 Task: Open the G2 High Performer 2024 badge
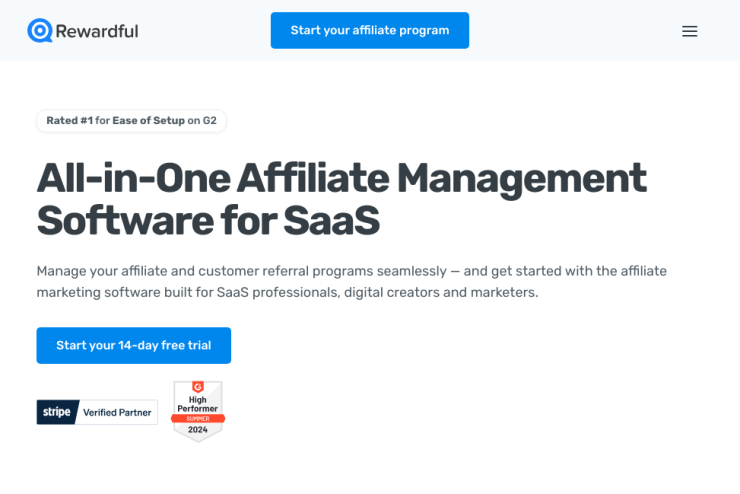coord(198,411)
